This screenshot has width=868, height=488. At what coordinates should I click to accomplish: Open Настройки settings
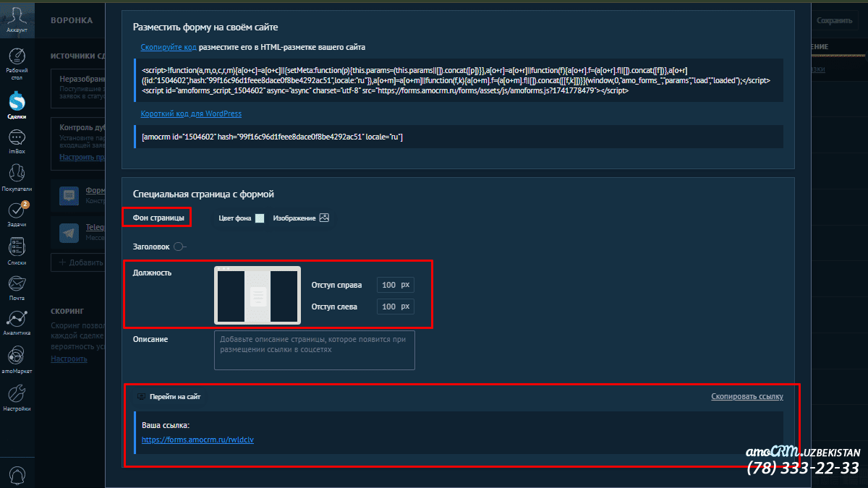(17, 398)
